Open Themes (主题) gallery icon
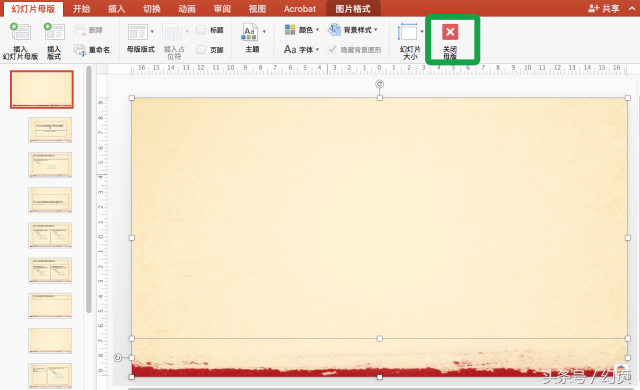 tap(250, 32)
